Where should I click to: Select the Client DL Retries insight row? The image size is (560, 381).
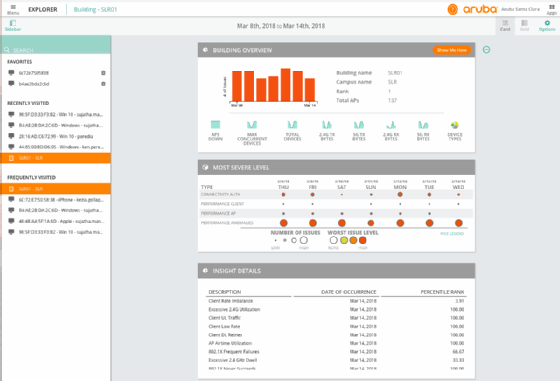(x=336, y=335)
